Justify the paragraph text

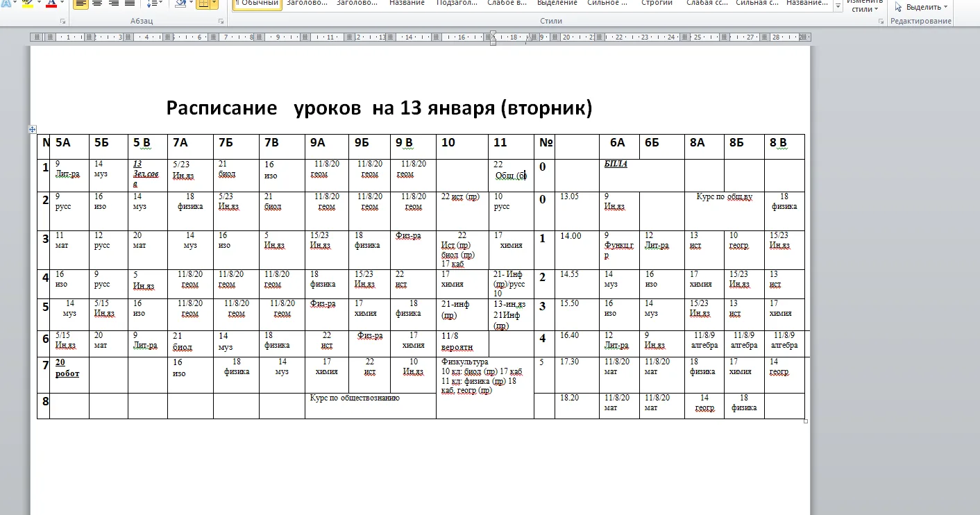tap(130, 3)
